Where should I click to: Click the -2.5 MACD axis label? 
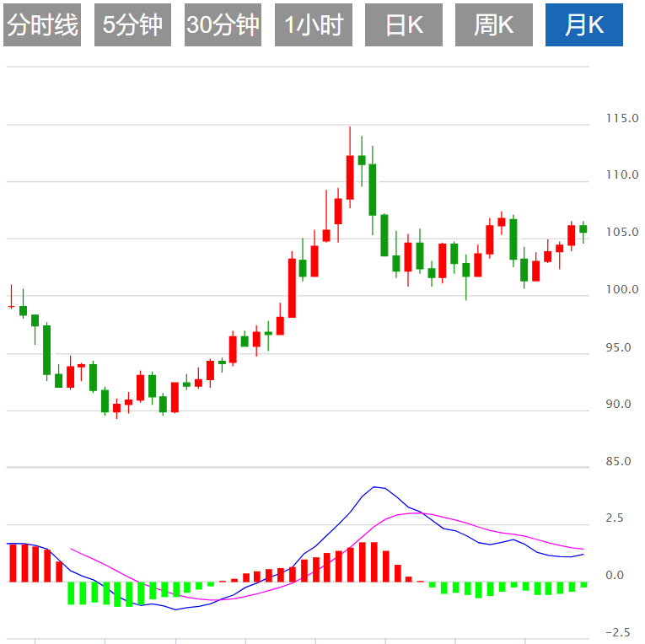pos(618,632)
